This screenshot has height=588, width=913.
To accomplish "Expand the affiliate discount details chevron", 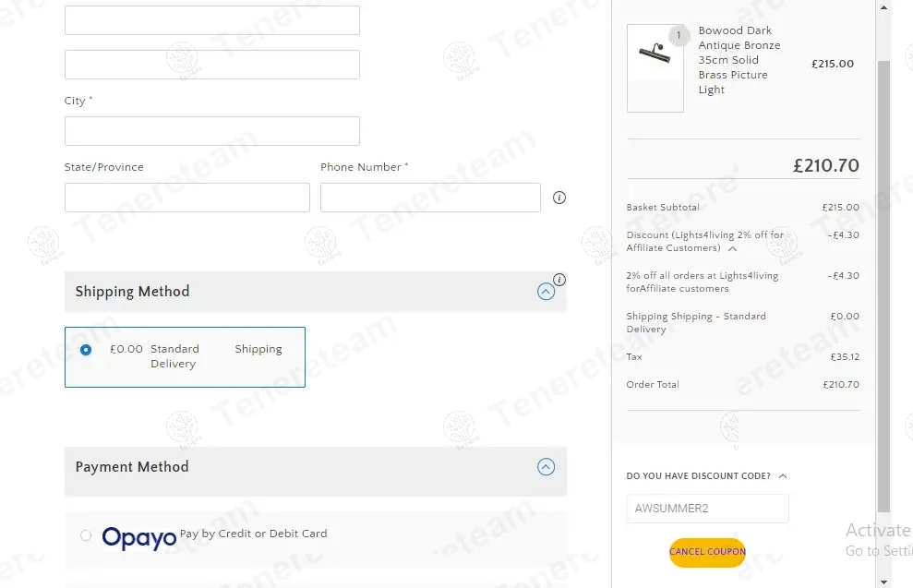I will coord(732,248).
